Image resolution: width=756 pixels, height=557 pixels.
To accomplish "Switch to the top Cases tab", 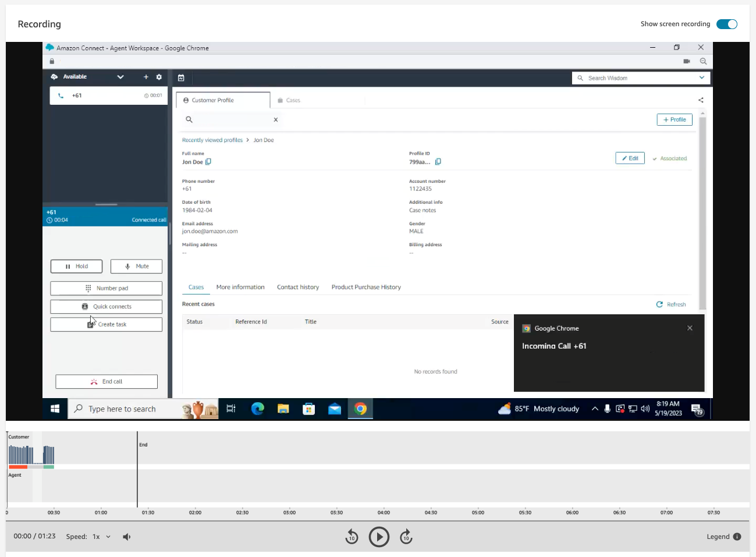I will click(289, 100).
